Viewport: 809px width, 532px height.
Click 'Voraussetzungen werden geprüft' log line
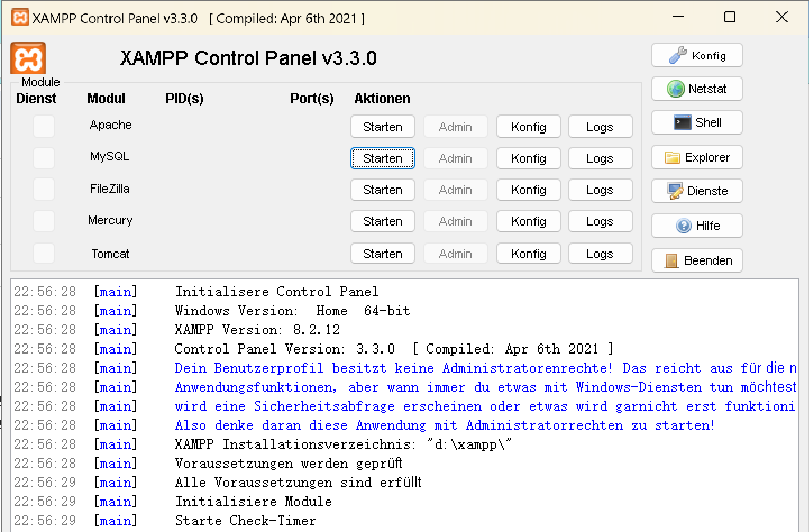289,463
